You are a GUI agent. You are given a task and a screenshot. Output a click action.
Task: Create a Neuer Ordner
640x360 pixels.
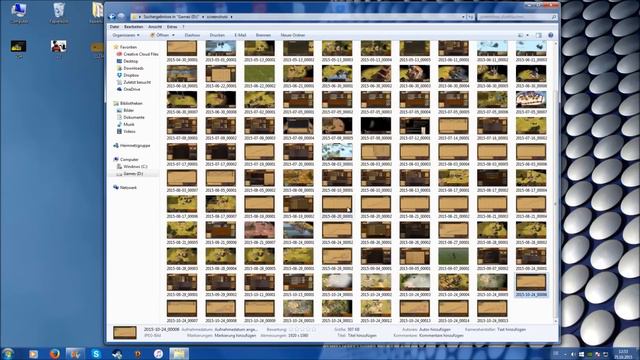click(x=293, y=35)
